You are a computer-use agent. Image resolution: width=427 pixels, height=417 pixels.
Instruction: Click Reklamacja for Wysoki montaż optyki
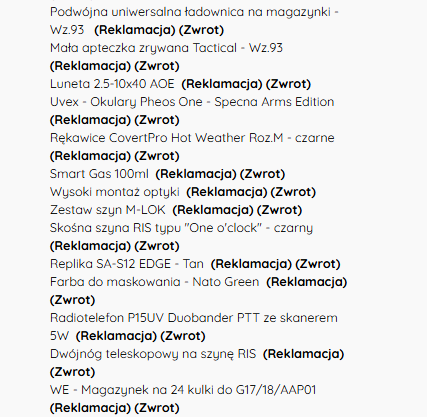[x=227, y=192]
